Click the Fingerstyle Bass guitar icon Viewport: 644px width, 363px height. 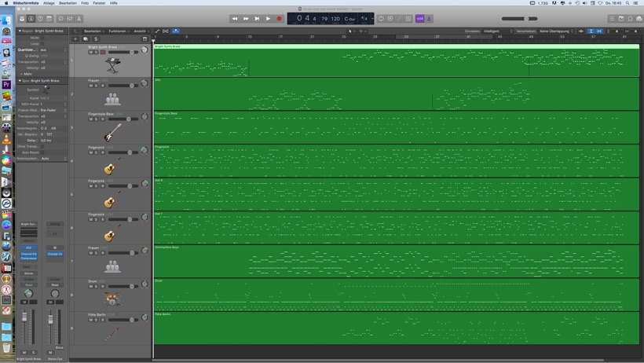pyautogui.click(x=112, y=132)
